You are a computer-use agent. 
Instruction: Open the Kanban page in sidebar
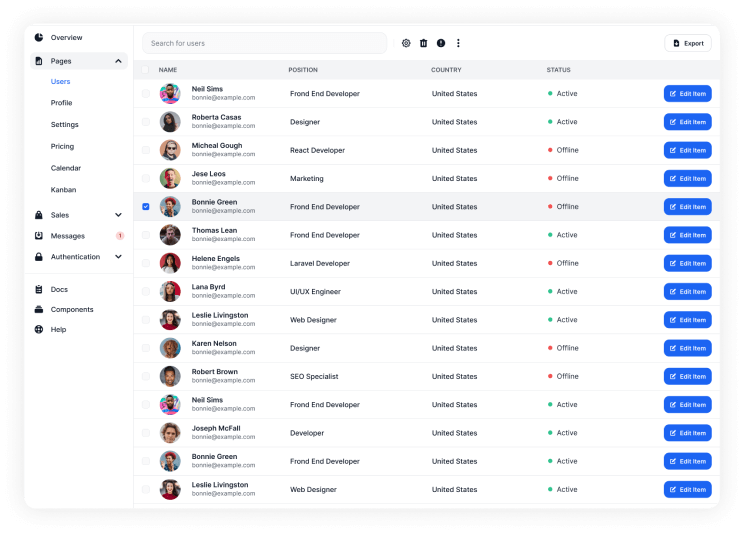63,190
